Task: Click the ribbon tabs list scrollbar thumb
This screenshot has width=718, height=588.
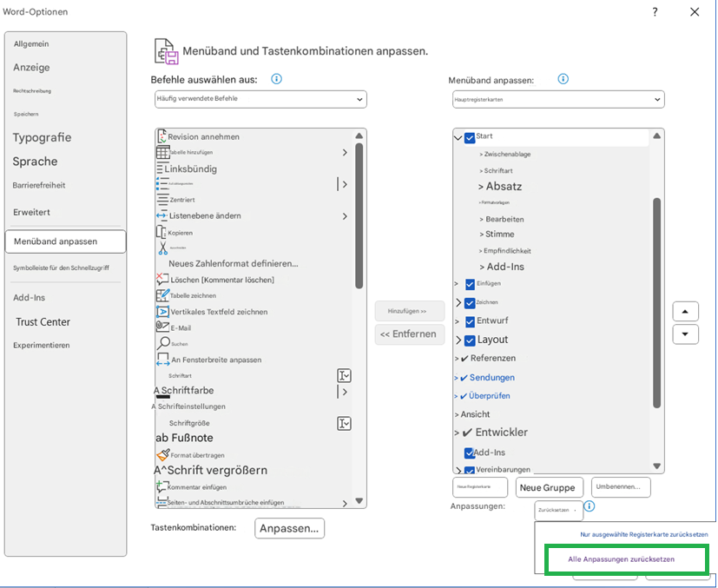Action: click(x=656, y=302)
